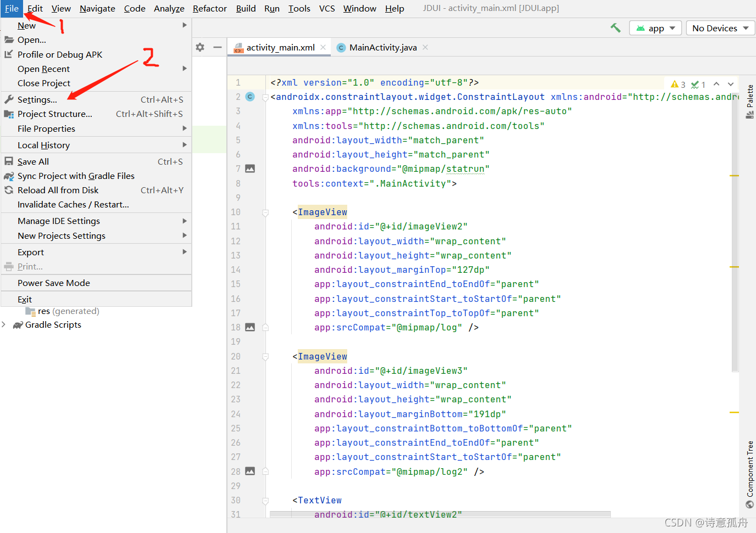This screenshot has height=533, width=756.
Task: Select Invalidate Caches / Restart...
Action: tap(96, 204)
